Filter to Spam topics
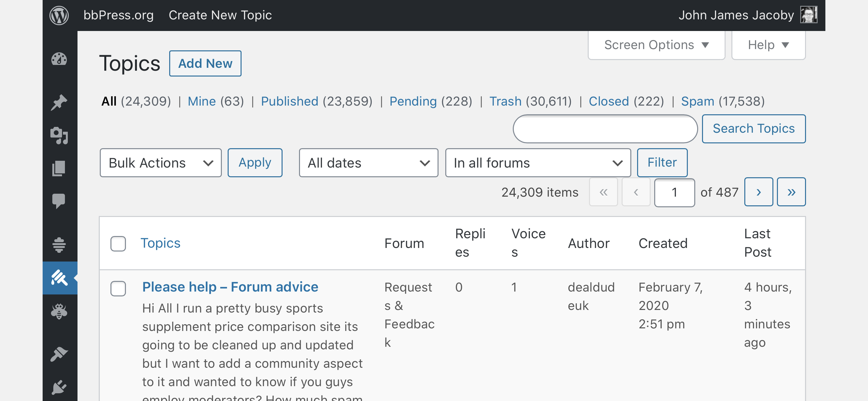 [x=697, y=101]
